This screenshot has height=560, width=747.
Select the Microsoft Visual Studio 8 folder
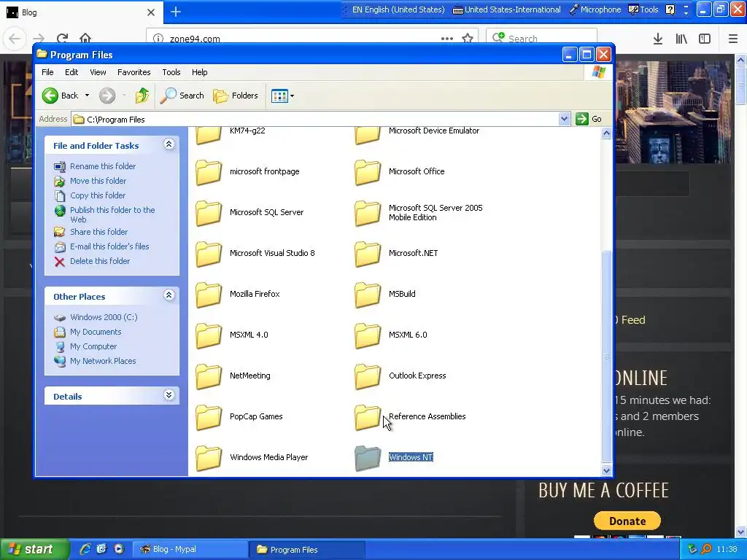(x=209, y=254)
